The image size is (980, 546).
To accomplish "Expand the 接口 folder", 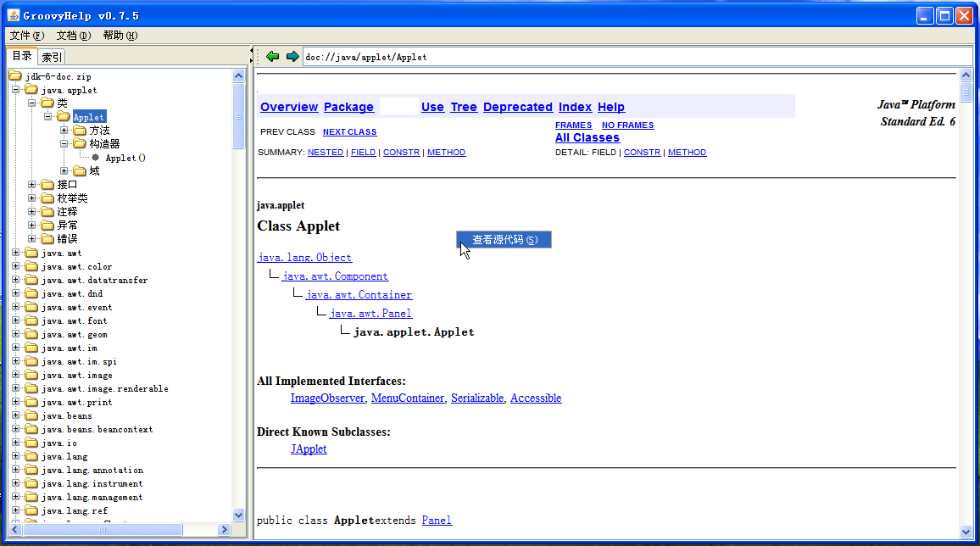I will click(32, 184).
